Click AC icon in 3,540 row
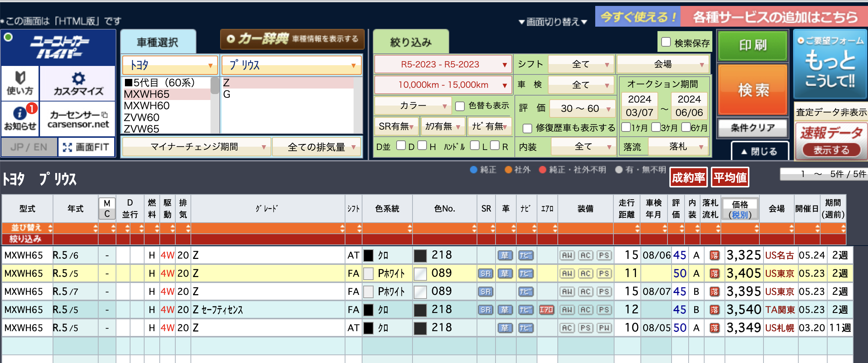The height and width of the screenshot is (363, 868). (x=586, y=310)
